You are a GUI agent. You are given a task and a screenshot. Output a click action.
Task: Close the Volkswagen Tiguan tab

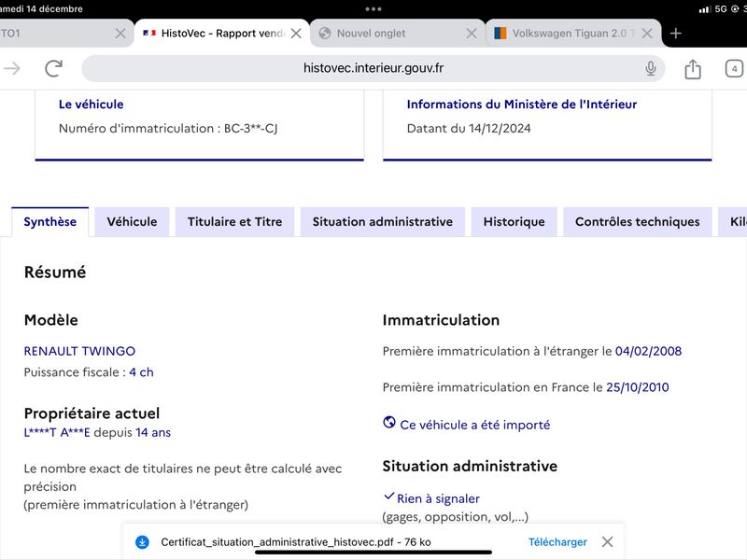click(x=647, y=34)
